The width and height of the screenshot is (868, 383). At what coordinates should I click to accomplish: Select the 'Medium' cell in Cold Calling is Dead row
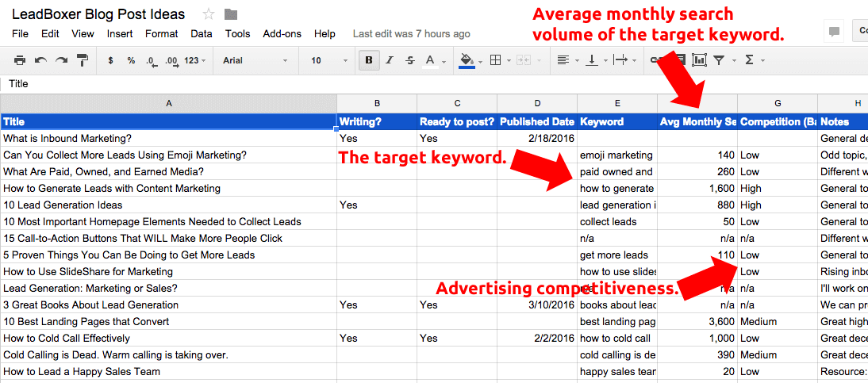778,354
